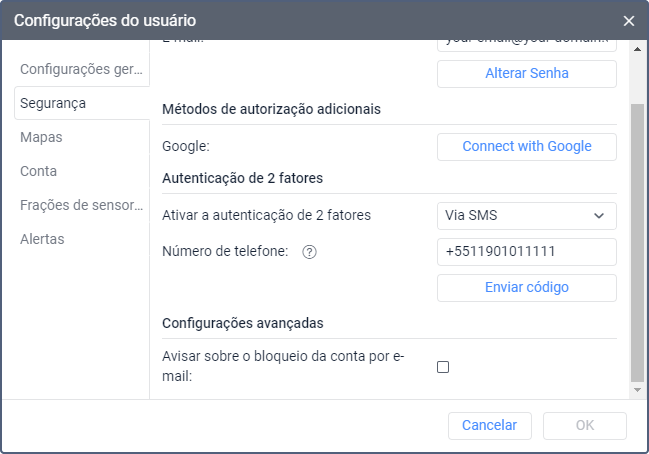Click the phone number input field
The width and height of the screenshot is (649, 454).
pyautogui.click(x=526, y=252)
